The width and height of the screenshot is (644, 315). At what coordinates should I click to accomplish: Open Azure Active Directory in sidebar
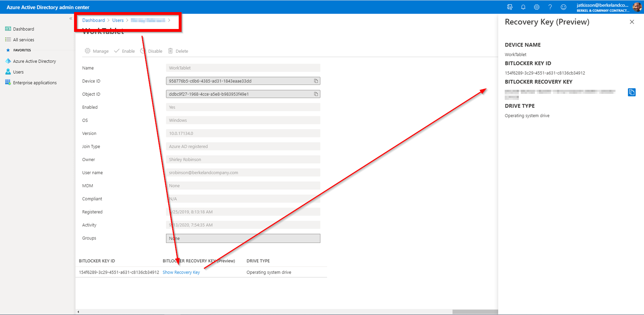[x=34, y=61]
